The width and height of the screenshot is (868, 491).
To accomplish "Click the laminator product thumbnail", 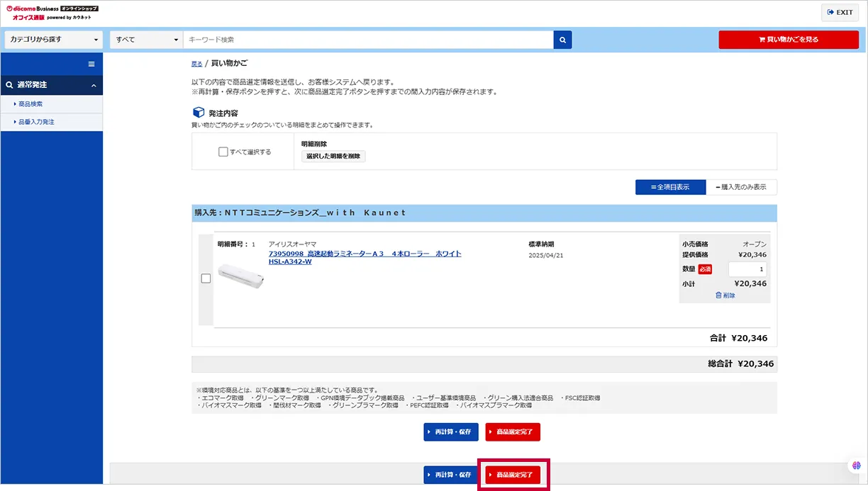I will [x=241, y=276].
